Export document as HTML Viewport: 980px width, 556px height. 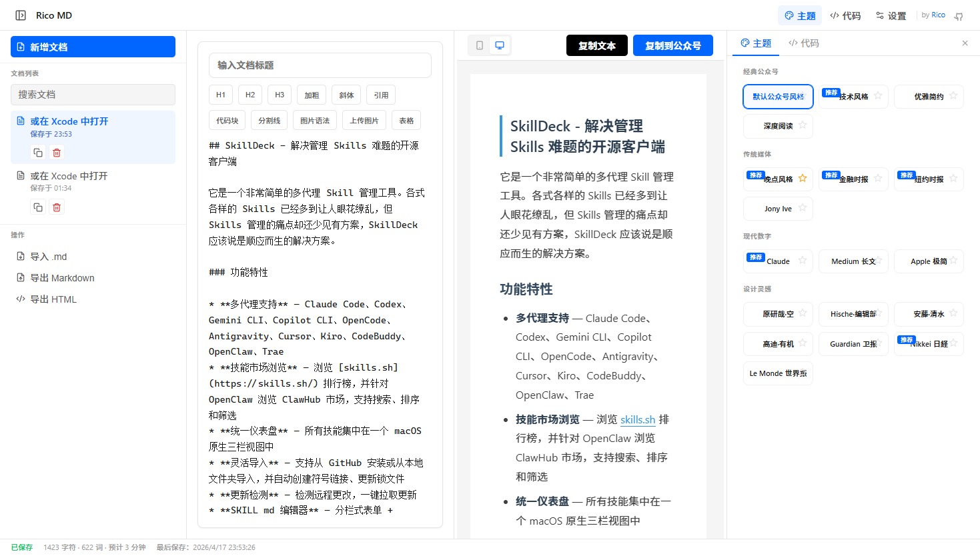tap(93, 299)
